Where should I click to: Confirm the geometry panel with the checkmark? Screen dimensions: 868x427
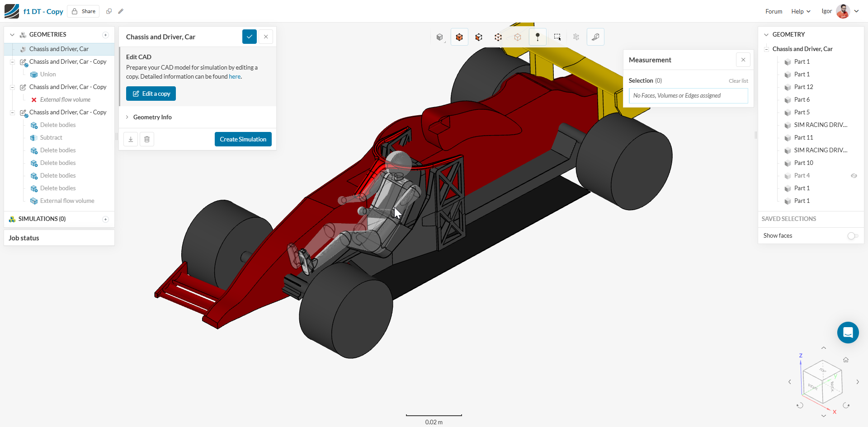click(x=250, y=37)
